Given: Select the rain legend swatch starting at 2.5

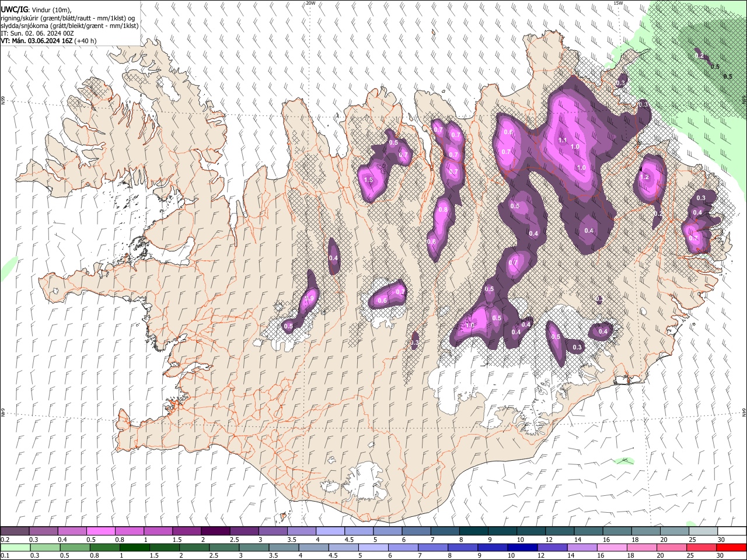Looking at the screenshot, I should 224,547.
